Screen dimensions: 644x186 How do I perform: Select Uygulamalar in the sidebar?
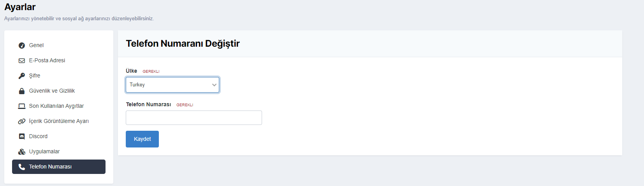44,152
